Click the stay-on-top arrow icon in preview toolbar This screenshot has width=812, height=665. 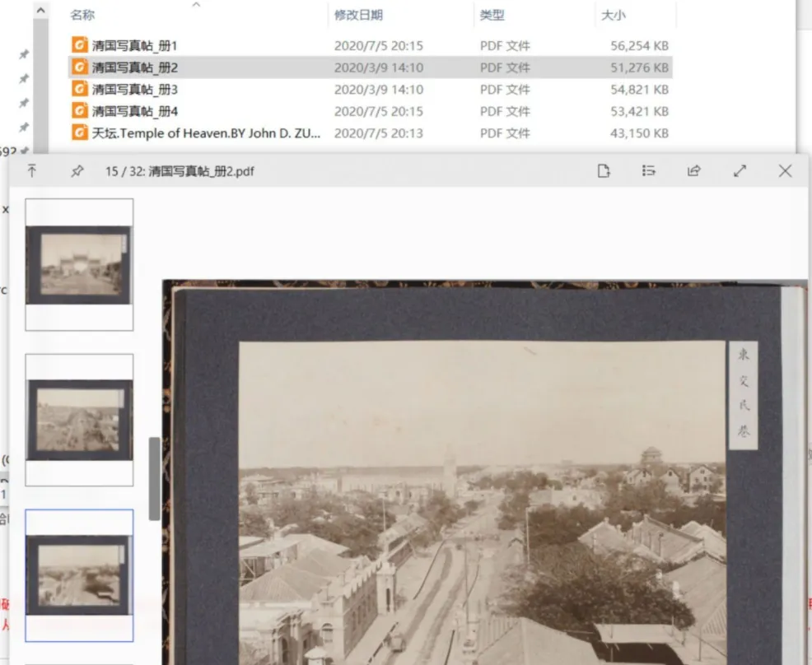(32, 170)
